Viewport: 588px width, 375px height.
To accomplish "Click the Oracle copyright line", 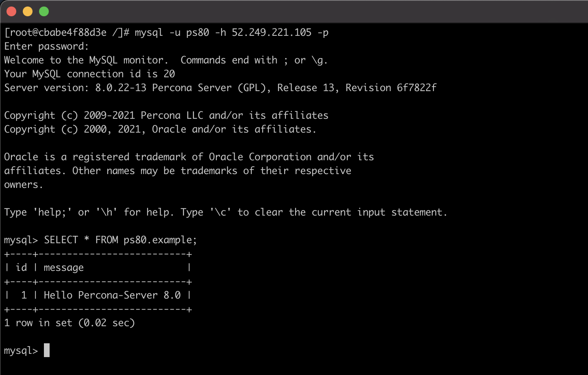I will [159, 129].
